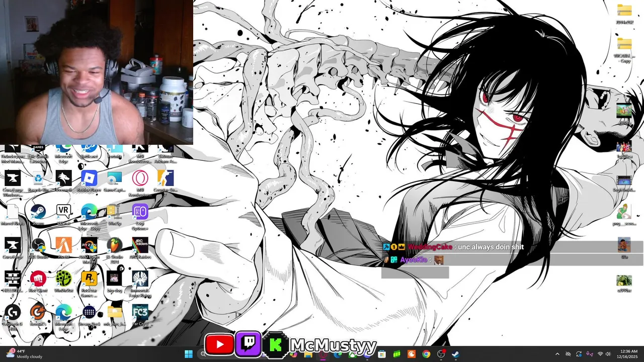Launch OBS Studio desktop shortcut
This screenshot has height=362, width=644.
(38, 248)
